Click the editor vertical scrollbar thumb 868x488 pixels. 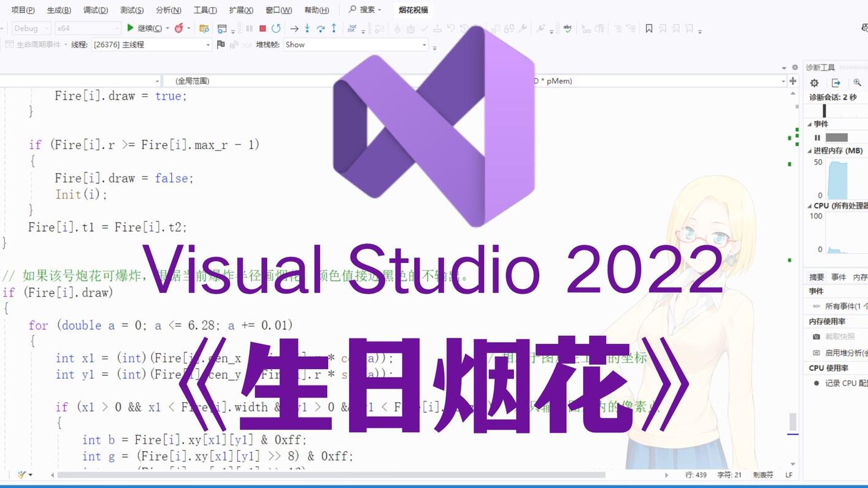click(x=793, y=422)
